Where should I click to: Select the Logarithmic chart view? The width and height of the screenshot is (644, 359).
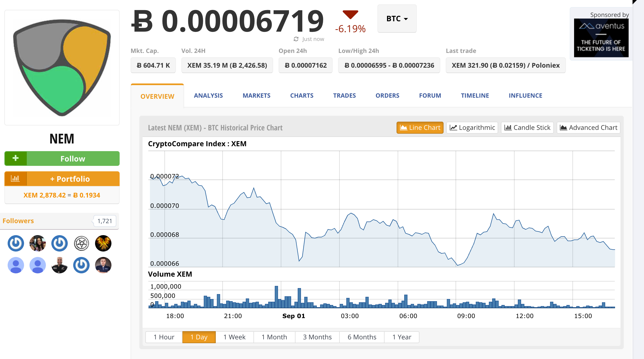pos(472,128)
